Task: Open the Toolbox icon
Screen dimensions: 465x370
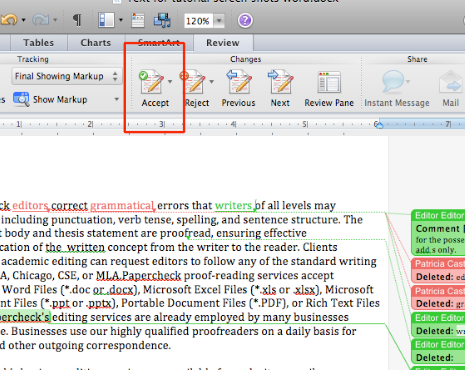Action: point(138,20)
